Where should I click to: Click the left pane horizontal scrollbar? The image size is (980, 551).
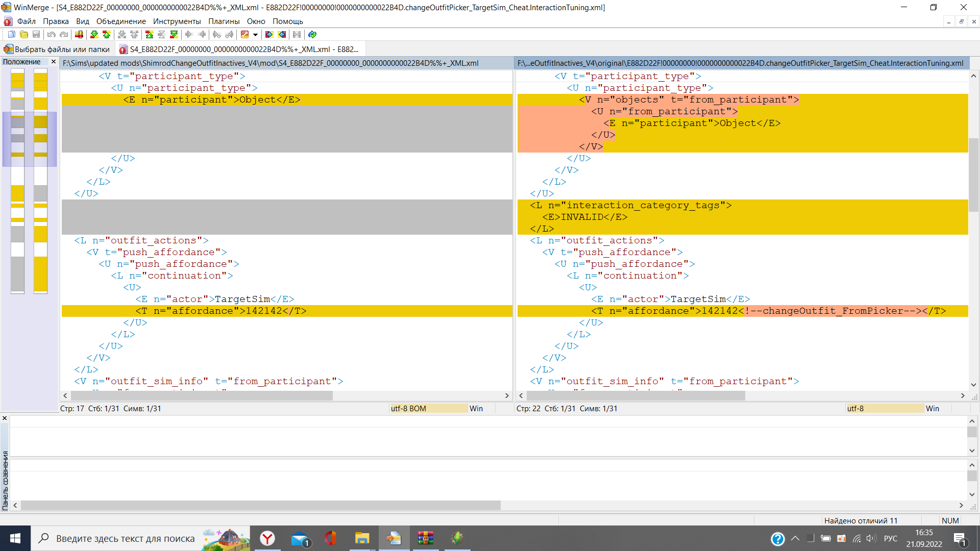[x=202, y=396]
